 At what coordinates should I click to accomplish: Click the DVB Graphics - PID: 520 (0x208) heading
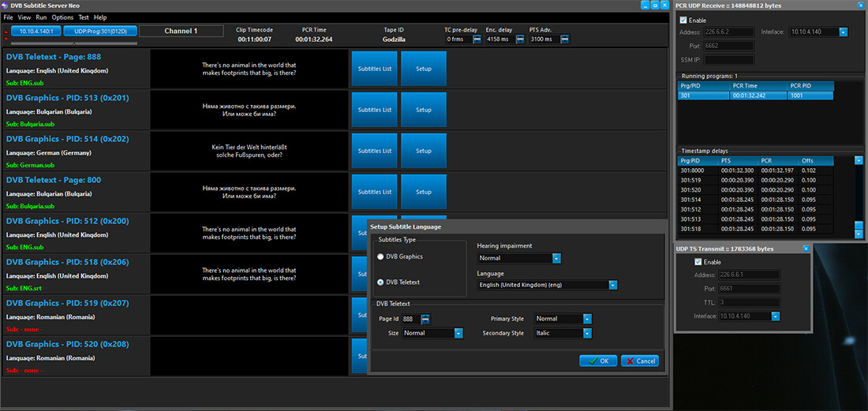pyautogui.click(x=68, y=344)
